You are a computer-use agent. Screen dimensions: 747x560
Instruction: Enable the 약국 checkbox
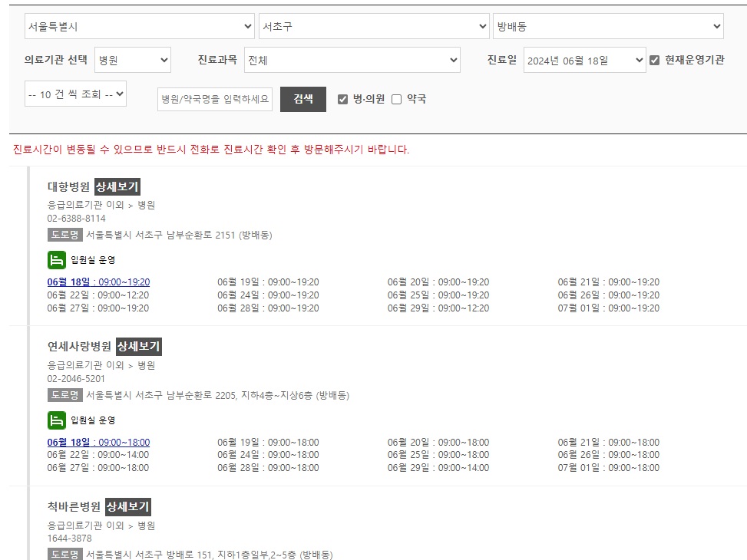click(395, 99)
